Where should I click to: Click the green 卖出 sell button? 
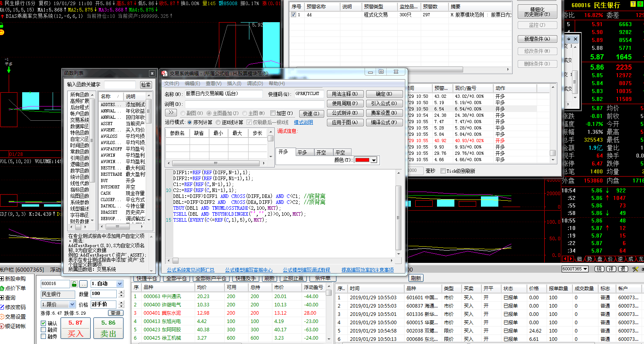(x=108, y=328)
